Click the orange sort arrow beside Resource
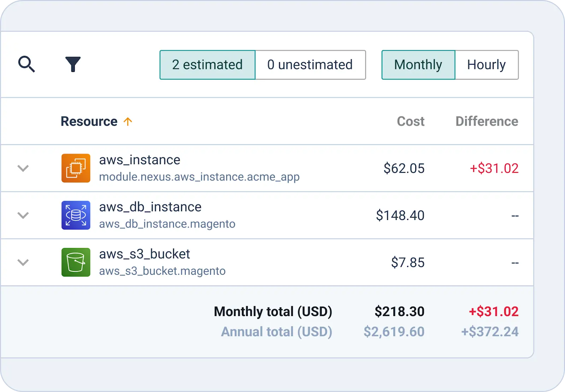The width and height of the screenshot is (565, 392). pos(128,121)
